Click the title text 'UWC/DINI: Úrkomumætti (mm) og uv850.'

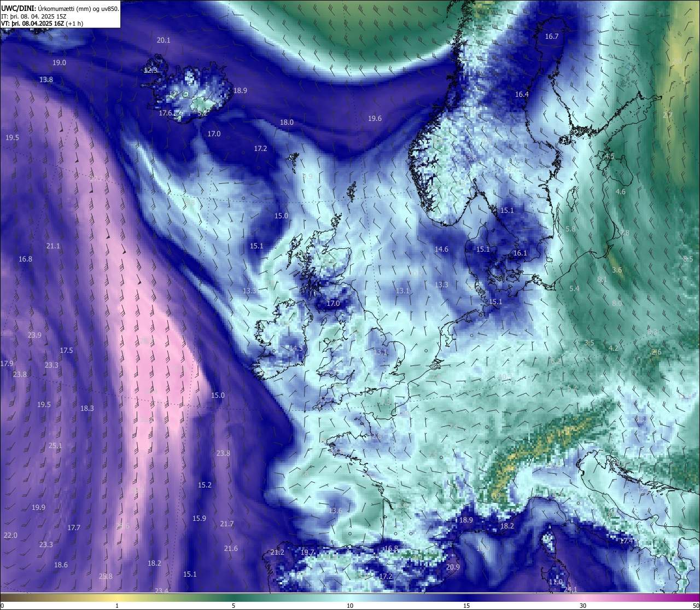point(60,8)
